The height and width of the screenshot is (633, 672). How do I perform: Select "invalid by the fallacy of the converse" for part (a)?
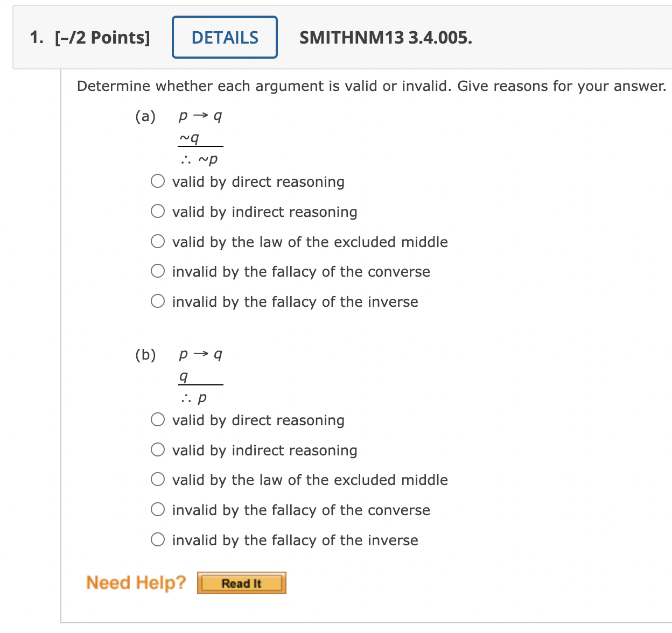tap(158, 271)
